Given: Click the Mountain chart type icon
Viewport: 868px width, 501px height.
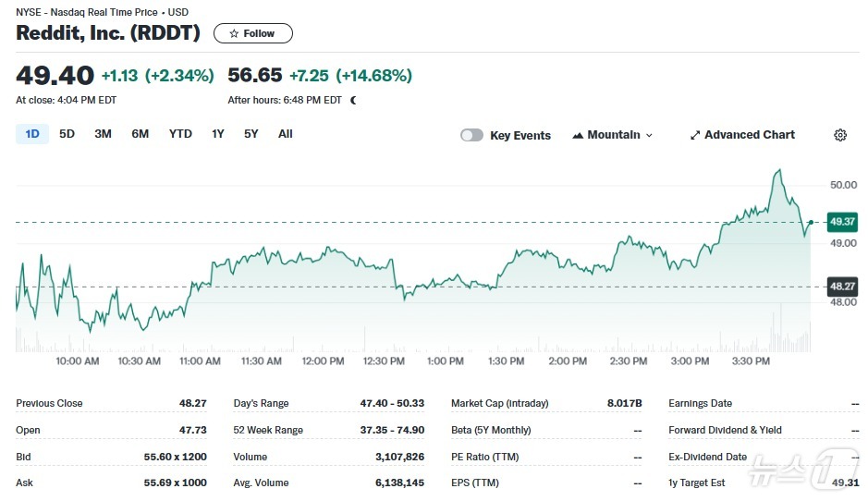Looking at the screenshot, I should pos(578,135).
